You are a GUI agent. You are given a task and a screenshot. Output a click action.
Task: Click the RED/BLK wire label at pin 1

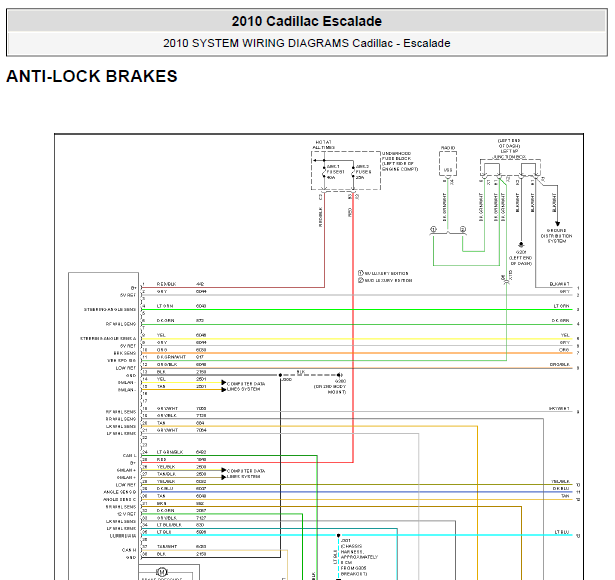point(166,284)
